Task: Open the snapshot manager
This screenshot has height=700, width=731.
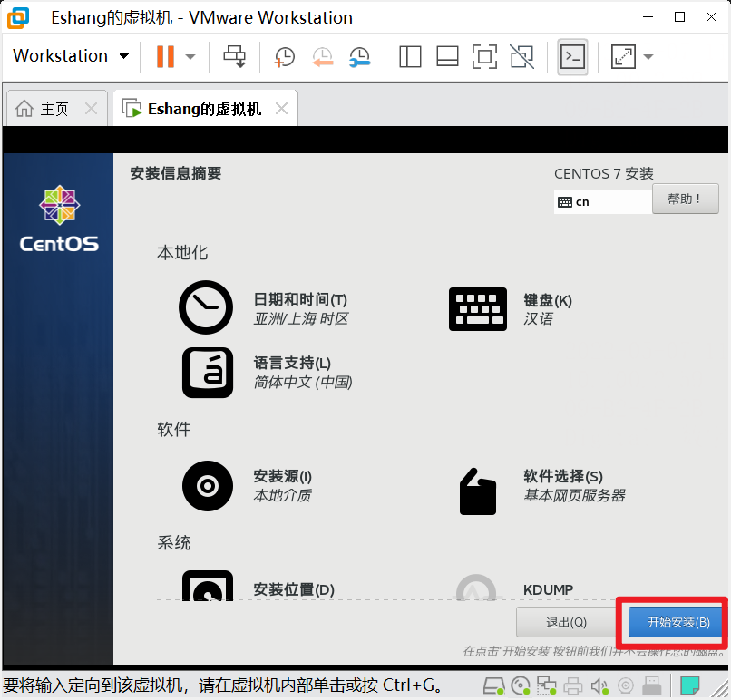Action: pyautogui.click(x=359, y=57)
